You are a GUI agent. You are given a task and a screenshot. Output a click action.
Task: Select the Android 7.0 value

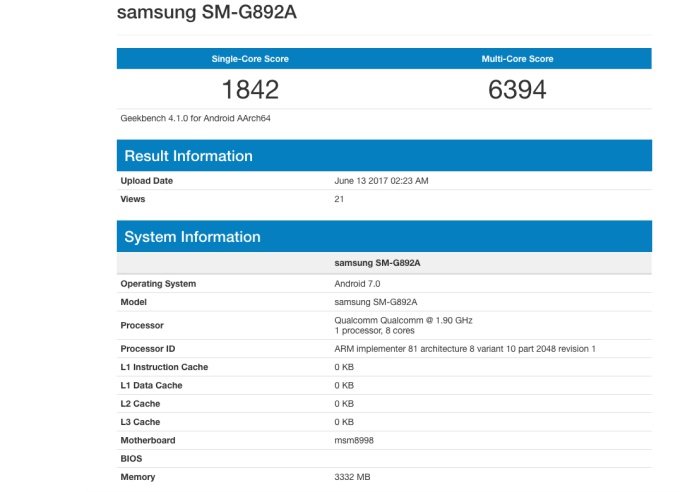(x=357, y=284)
